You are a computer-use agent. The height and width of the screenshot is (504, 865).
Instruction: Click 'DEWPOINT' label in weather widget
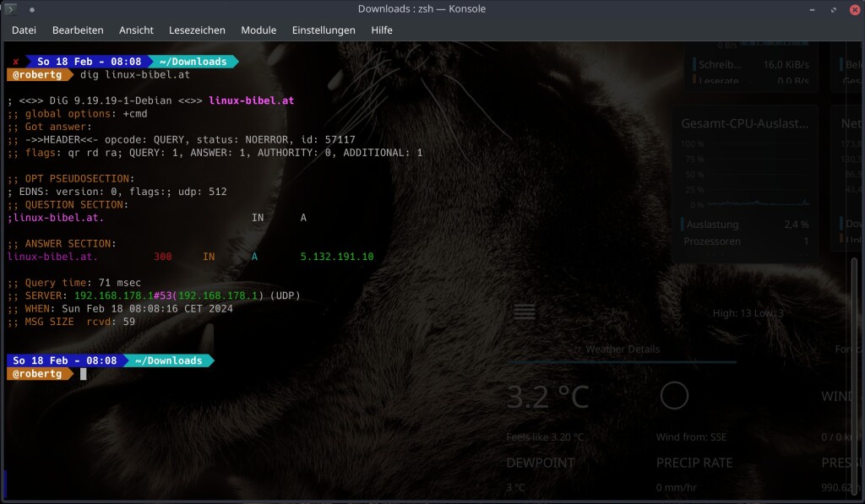[541, 463]
